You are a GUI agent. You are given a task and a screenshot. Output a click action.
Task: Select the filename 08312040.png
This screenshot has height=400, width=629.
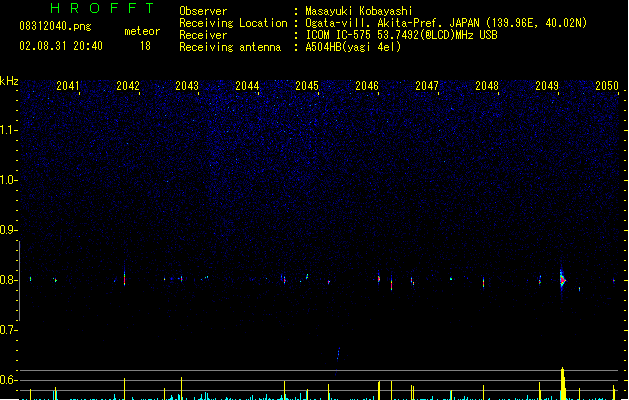click(x=55, y=26)
